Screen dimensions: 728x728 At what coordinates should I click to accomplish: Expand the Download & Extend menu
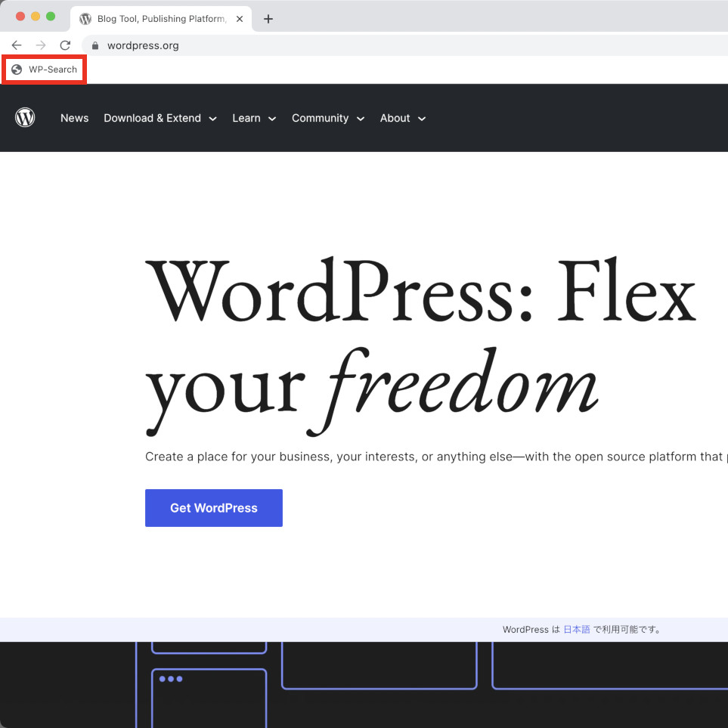160,118
